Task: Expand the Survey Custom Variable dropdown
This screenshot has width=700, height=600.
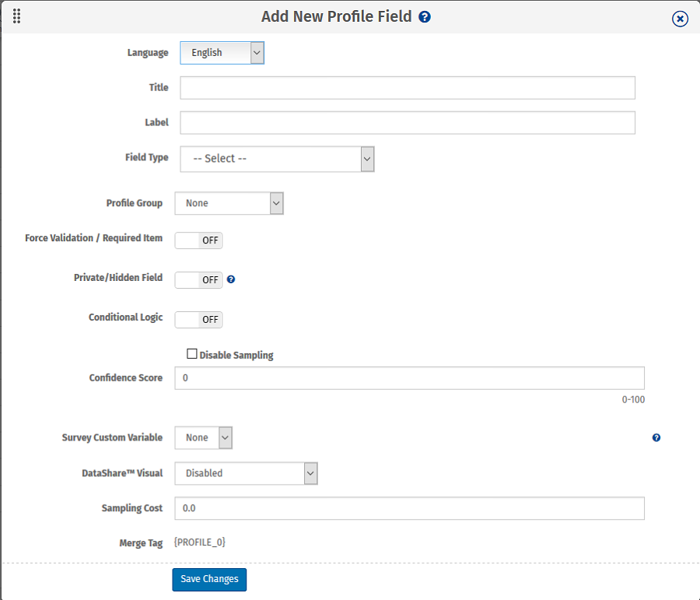Action: [x=204, y=438]
